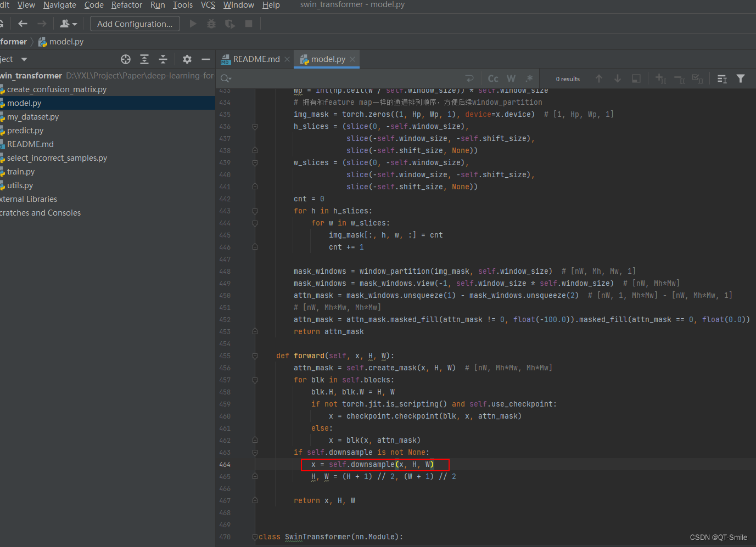Go to next occurrence arrow
756x547 pixels.
[x=618, y=78]
